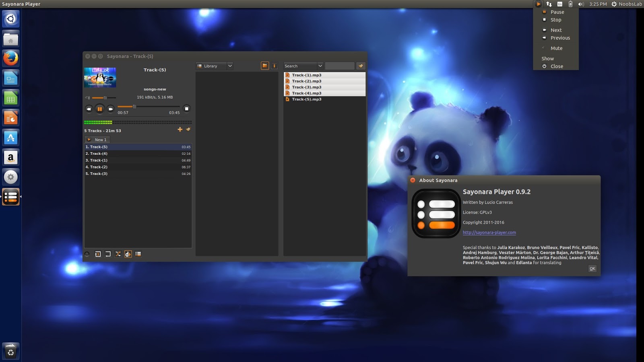Open the Search mode dropdown
The width and height of the screenshot is (644, 362).
click(303, 66)
